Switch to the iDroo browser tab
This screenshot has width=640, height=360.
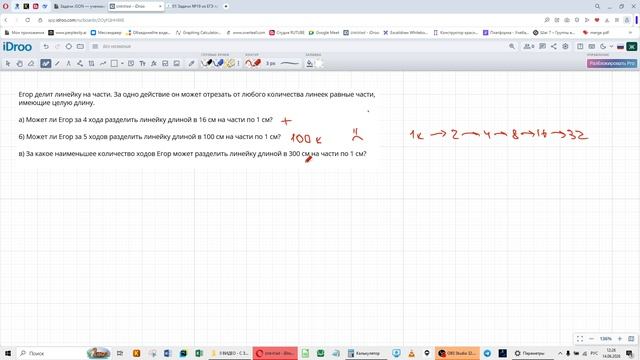click(x=136, y=7)
